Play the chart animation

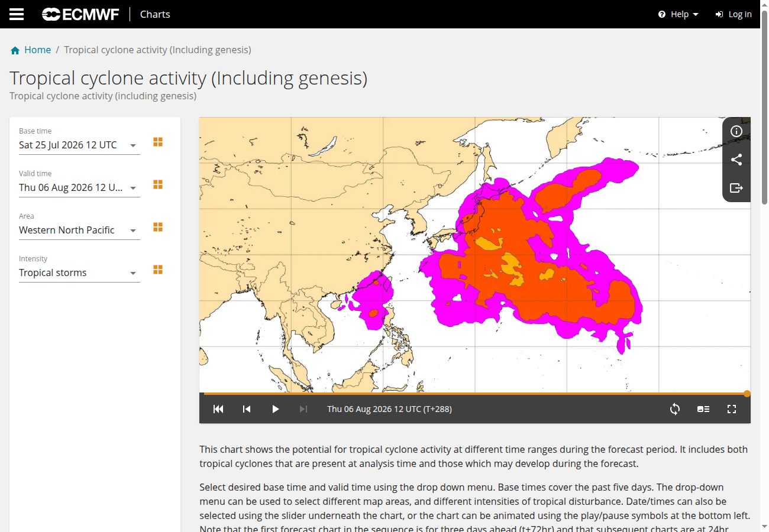(x=275, y=409)
